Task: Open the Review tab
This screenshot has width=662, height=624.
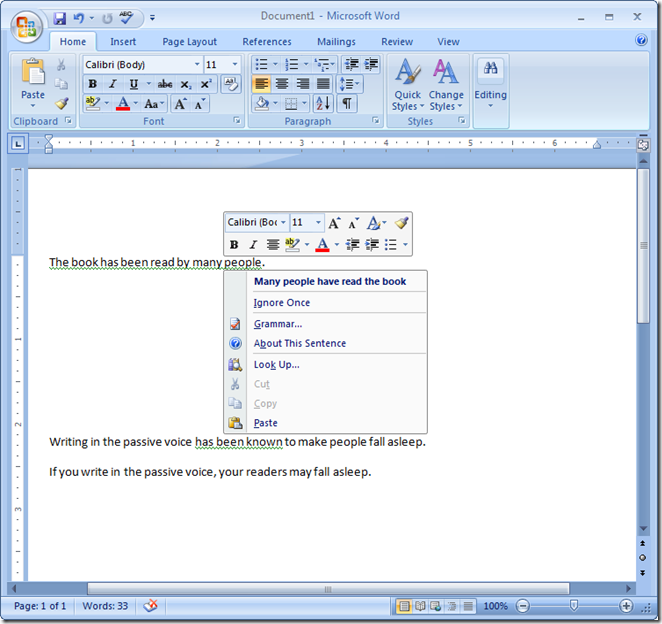Action: [x=397, y=41]
